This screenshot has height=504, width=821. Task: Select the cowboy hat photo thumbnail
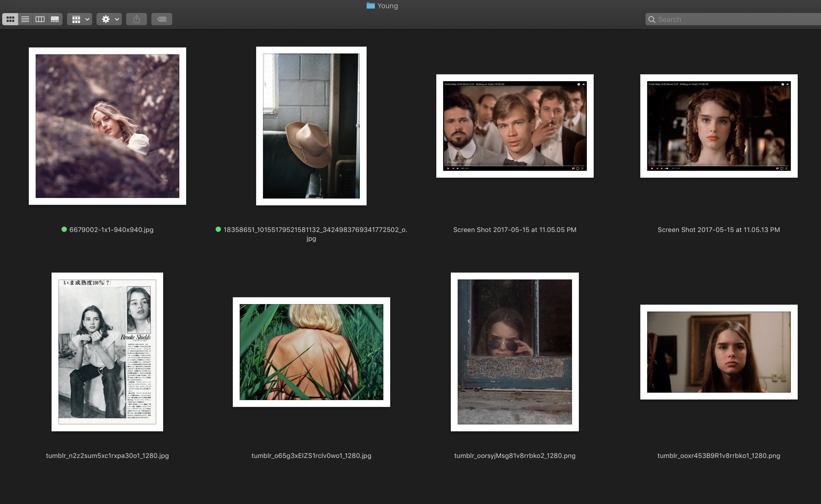[311, 126]
